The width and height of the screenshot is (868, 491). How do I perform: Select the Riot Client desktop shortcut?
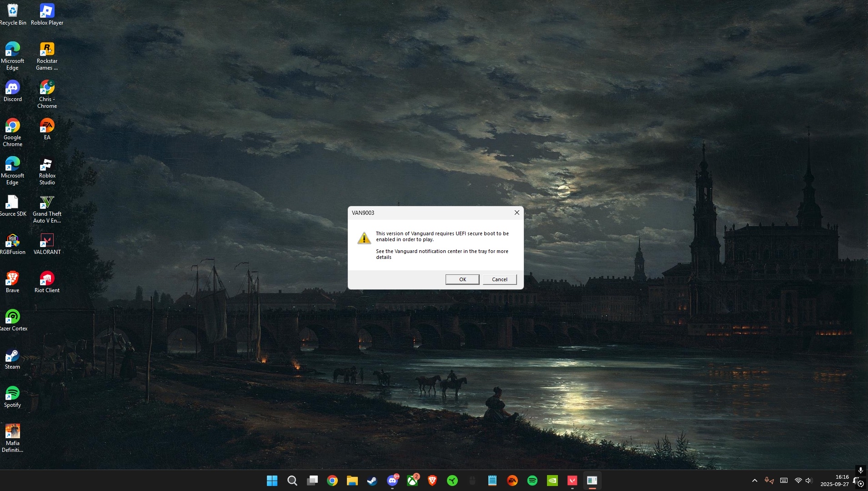pos(47,282)
